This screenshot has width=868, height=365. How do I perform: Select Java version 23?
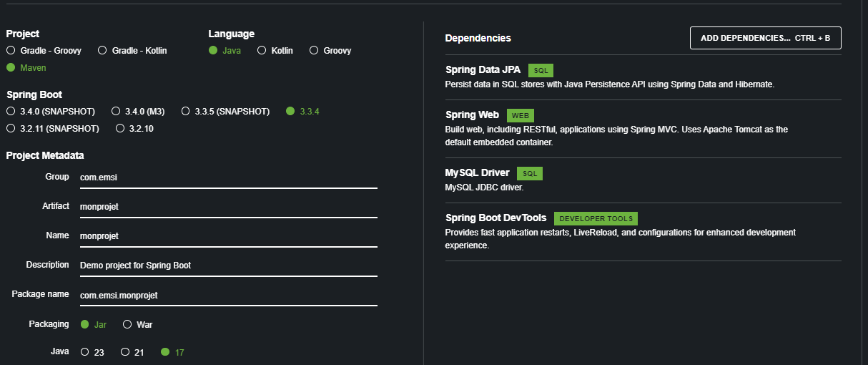pyautogui.click(x=85, y=353)
